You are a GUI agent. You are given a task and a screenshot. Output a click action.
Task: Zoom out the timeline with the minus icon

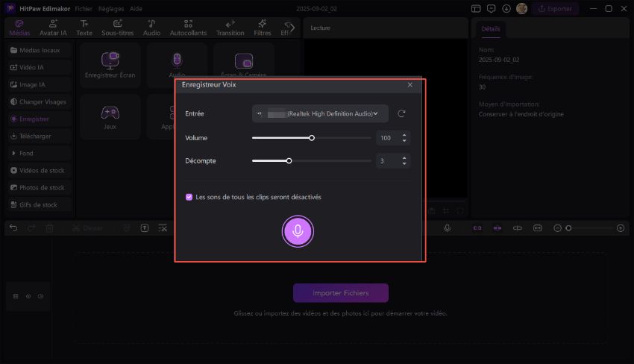557,228
